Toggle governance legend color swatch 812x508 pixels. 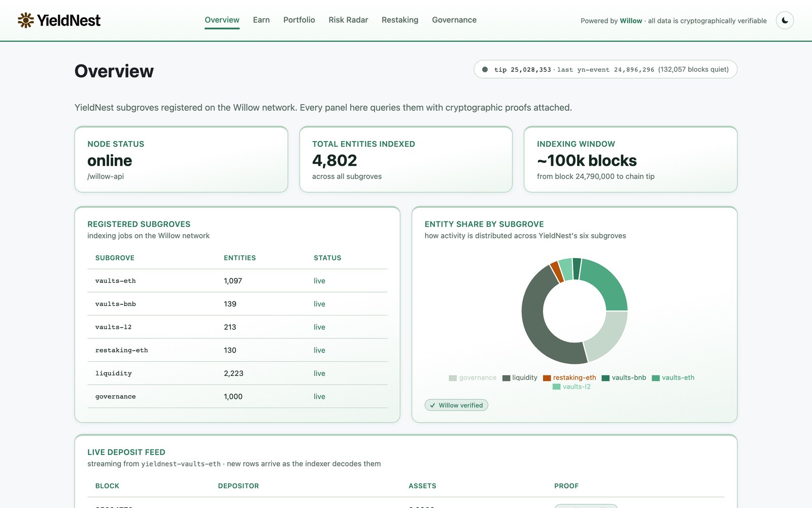click(x=453, y=378)
